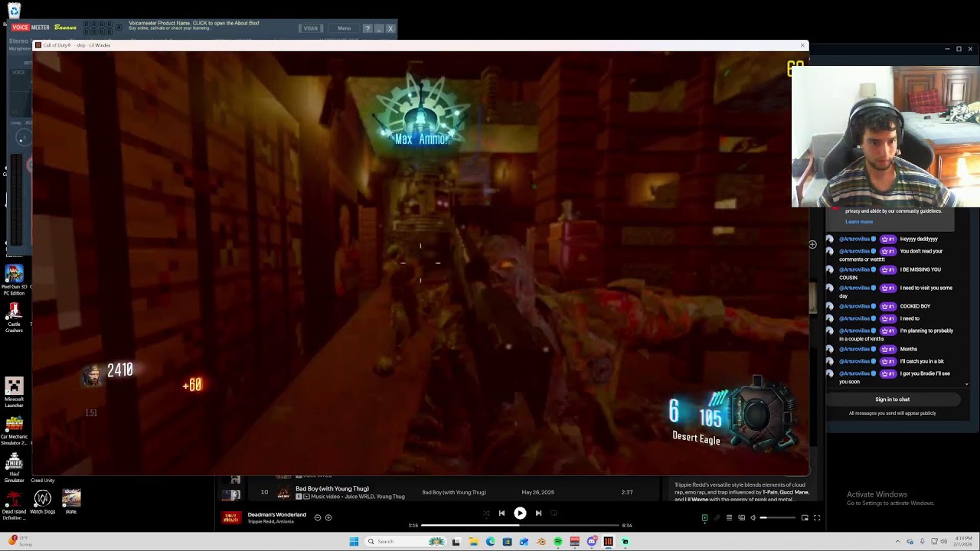980x551 pixels.
Task: Open the Voicemeeter VBAN settings
Action: point(310,28)
